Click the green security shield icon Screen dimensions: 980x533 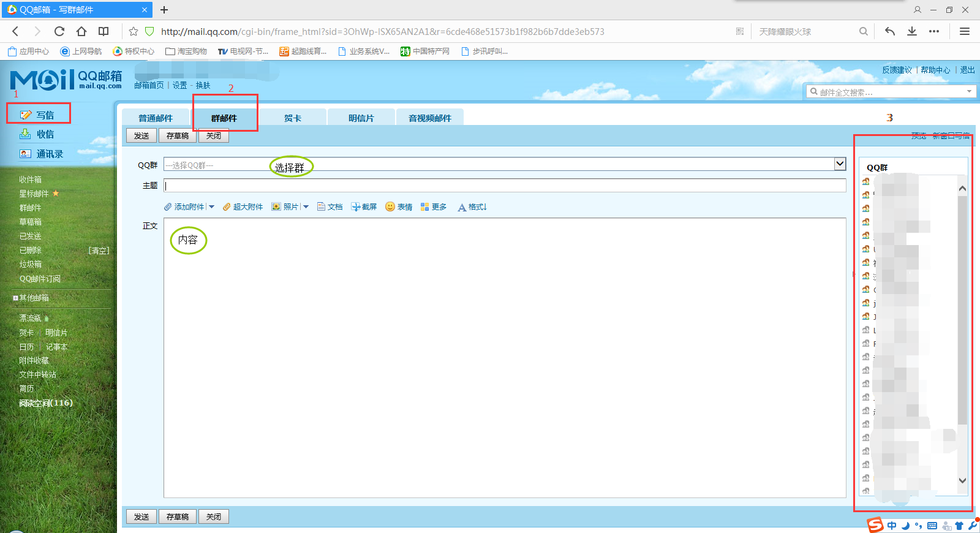pos(149,31)
